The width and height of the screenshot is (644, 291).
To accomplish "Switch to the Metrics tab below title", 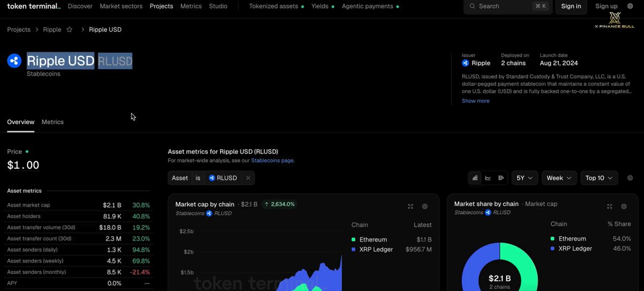I will coord(53,122).
